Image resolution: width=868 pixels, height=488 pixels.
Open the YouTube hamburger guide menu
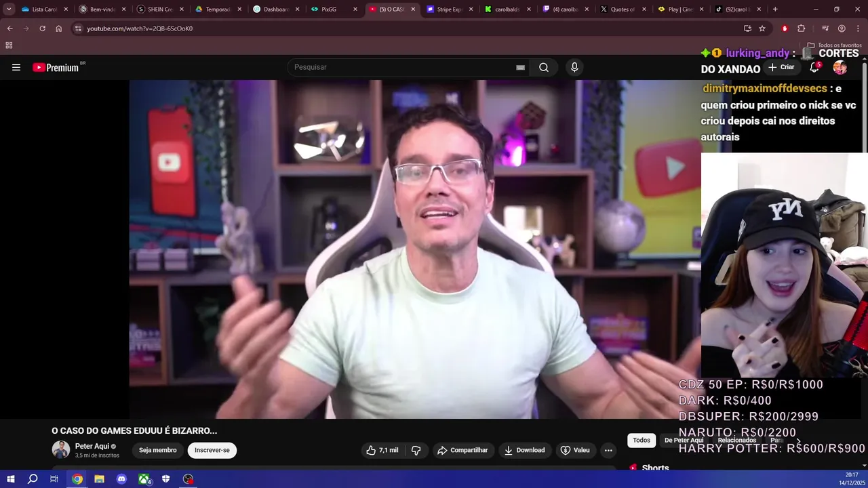point(16,67)
